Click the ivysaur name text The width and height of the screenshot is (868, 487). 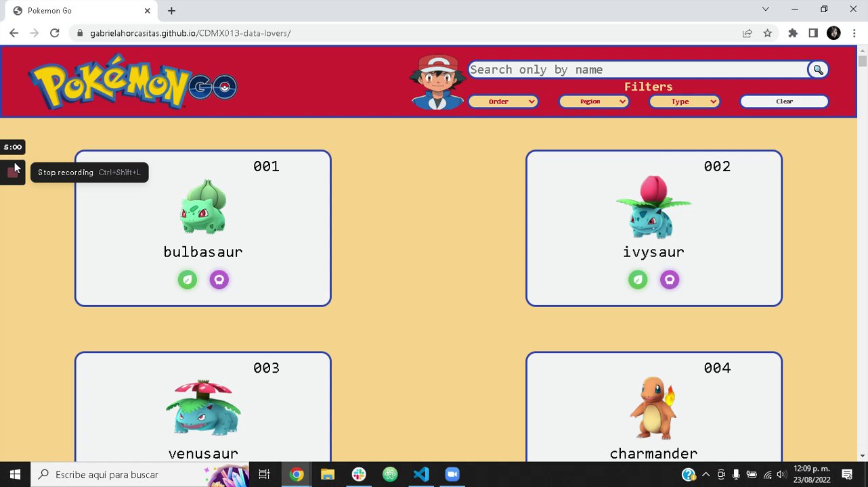point(653,252)
